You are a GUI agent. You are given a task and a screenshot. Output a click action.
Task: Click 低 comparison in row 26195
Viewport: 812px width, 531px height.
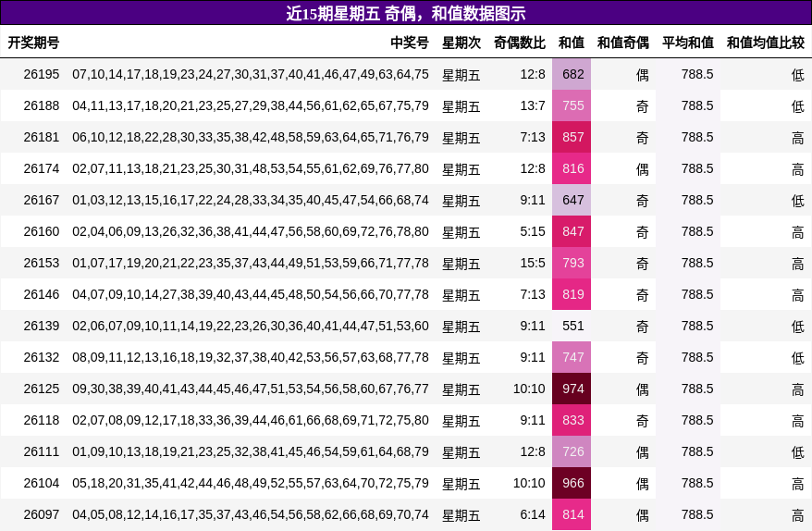[798, 75]
